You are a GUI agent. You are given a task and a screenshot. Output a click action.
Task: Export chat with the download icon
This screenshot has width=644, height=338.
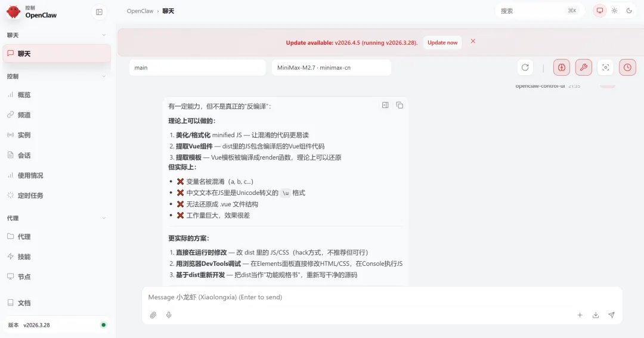(596, 315)
